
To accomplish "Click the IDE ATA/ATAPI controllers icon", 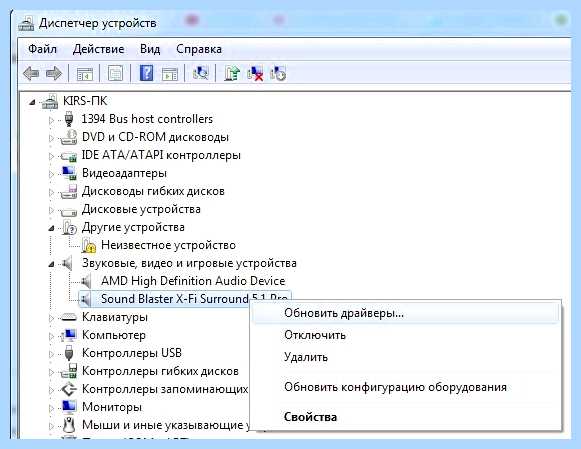I will 69,156.
